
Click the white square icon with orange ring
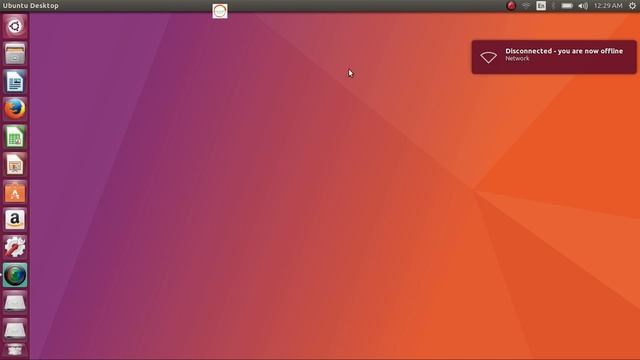[220, 11]
